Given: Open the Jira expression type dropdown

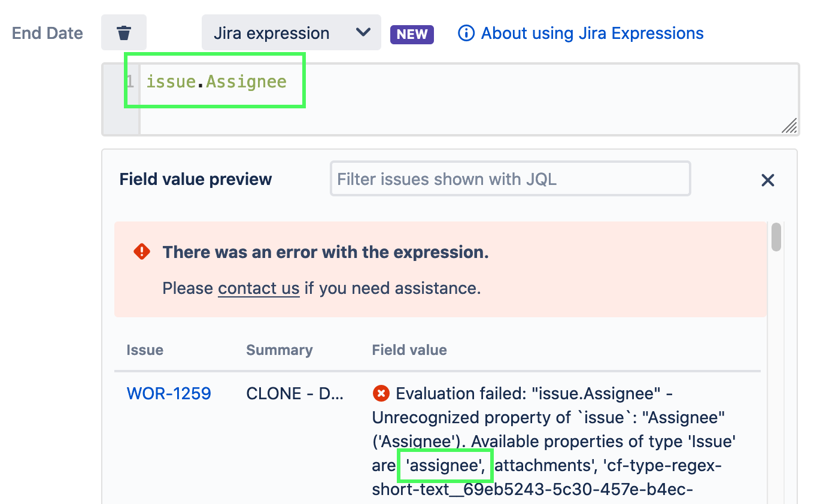Looking at the screenshot, I should pos(291,33).
